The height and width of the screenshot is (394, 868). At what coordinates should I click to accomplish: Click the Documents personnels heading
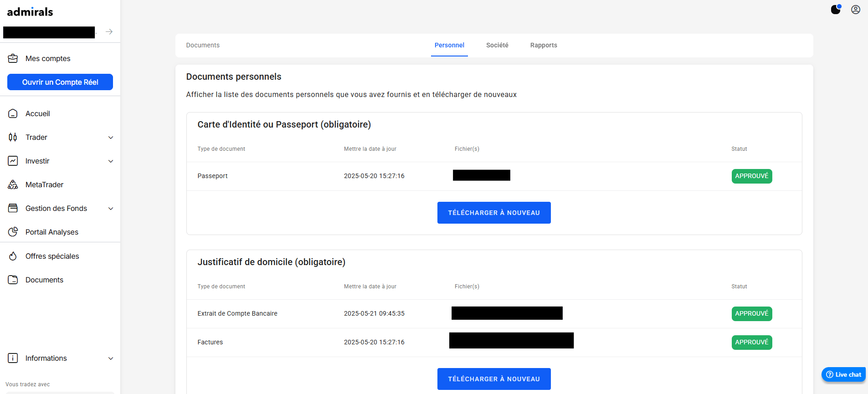pyautogui.click(x=234, y=77)
